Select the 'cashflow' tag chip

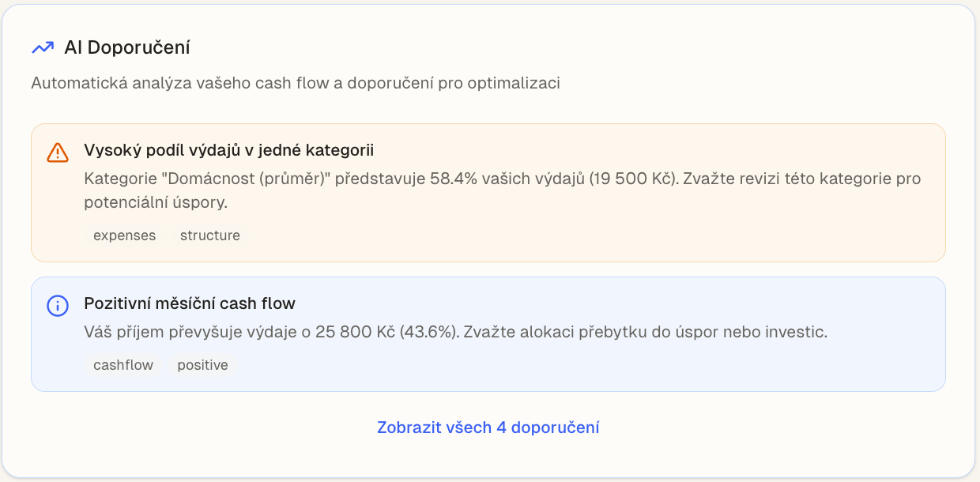(122, 364)
